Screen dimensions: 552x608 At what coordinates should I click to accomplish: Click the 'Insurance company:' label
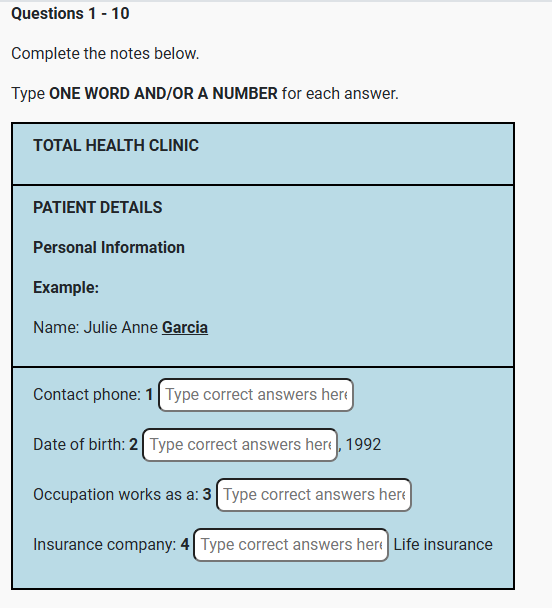[x=105, y=545]
